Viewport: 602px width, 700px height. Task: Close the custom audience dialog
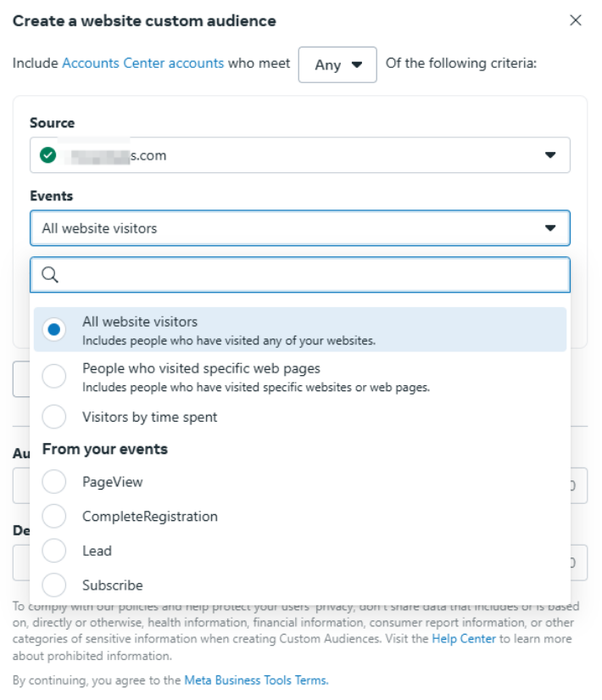[576, 20]
